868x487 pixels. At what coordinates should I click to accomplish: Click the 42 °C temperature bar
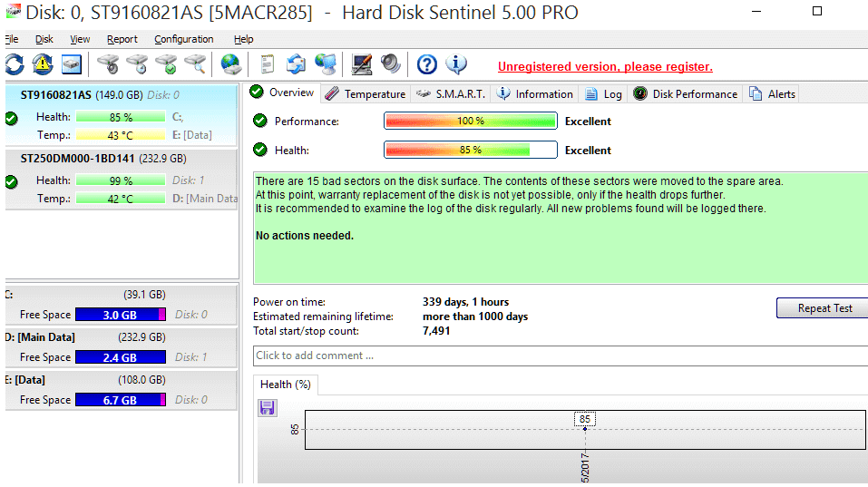click(121, 198)
